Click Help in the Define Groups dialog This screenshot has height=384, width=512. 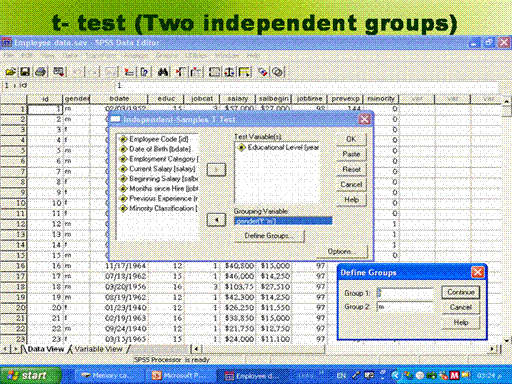[x=461, y=322]
